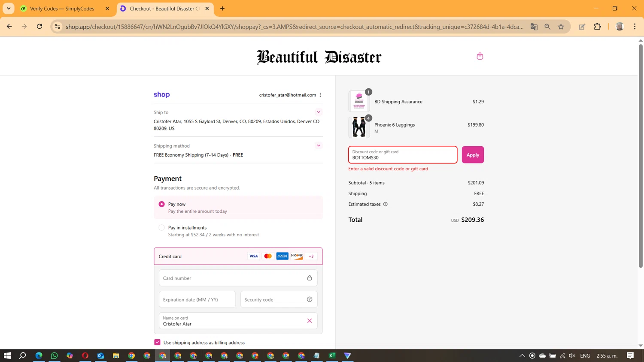This screenshot has height=362, width=644.
Task: Show hidden system tray icons
Action: pos(522,356)
